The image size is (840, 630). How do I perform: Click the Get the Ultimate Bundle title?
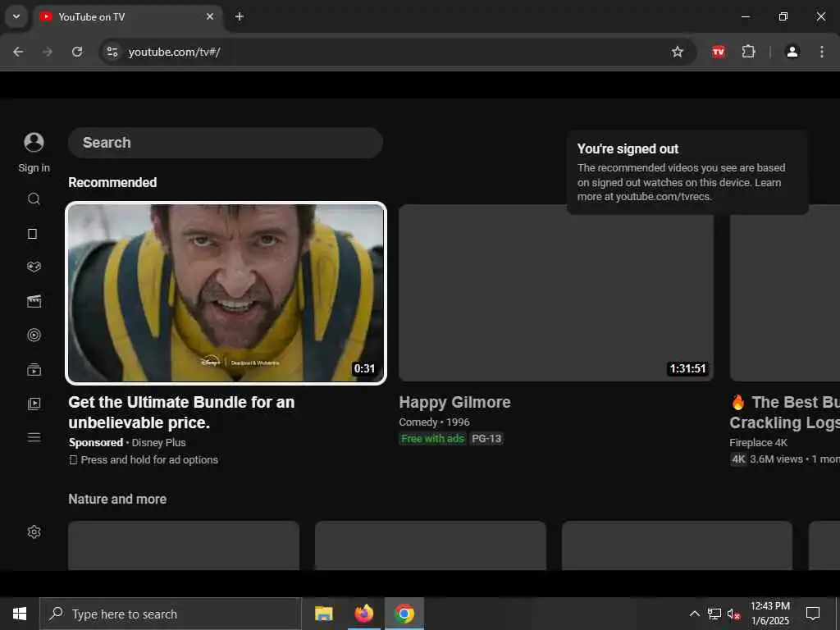pos(181,413)
